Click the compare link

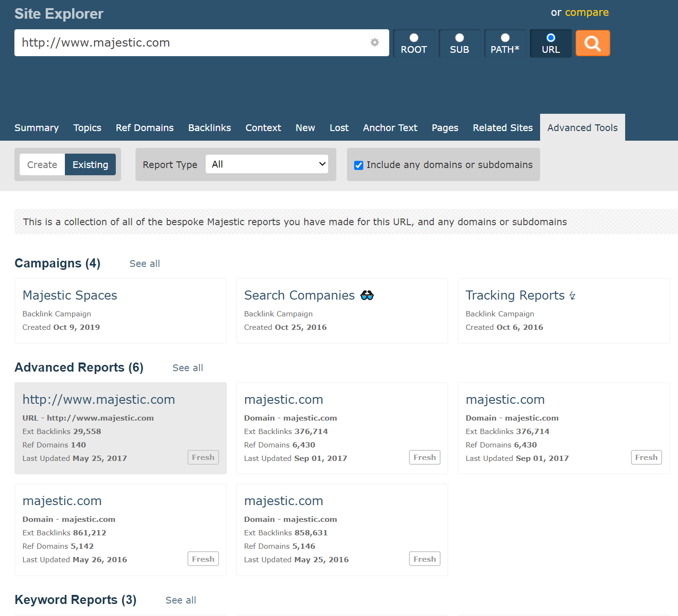point(587,12)
